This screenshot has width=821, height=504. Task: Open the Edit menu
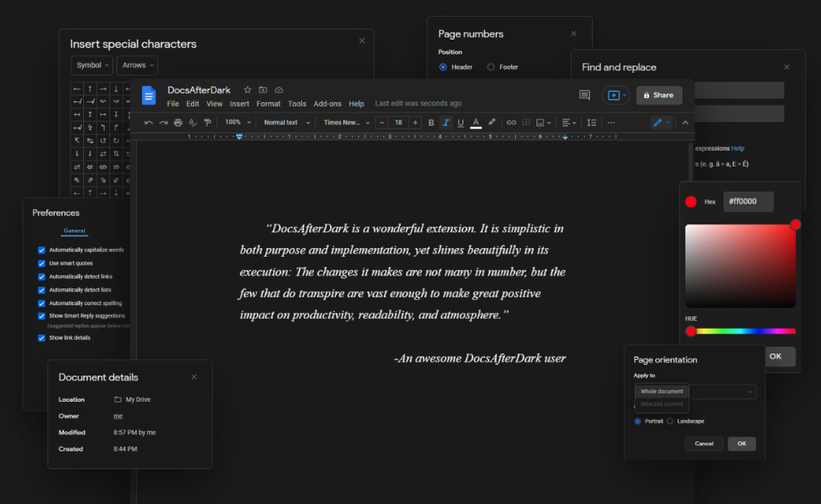point(193,104)
